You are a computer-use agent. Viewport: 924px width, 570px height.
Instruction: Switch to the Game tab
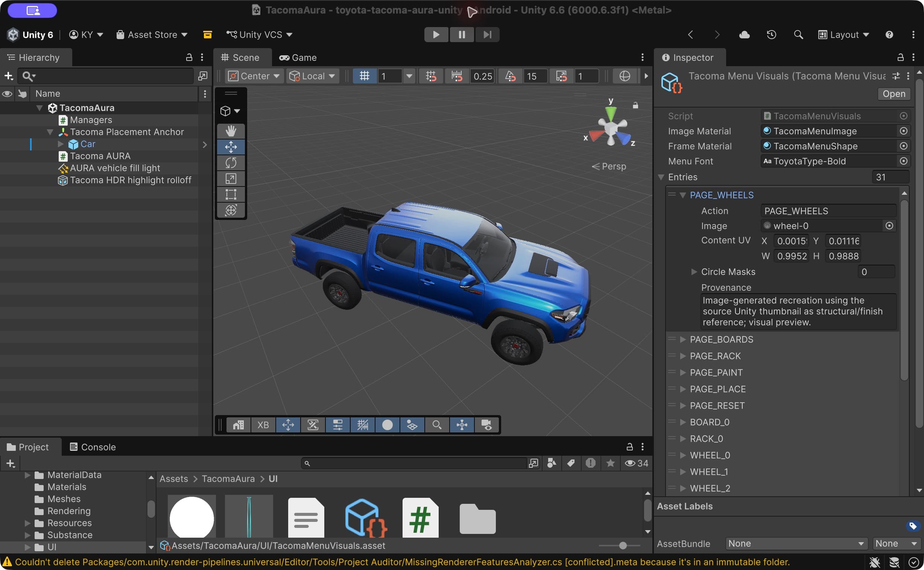click(x=298, y=58)
